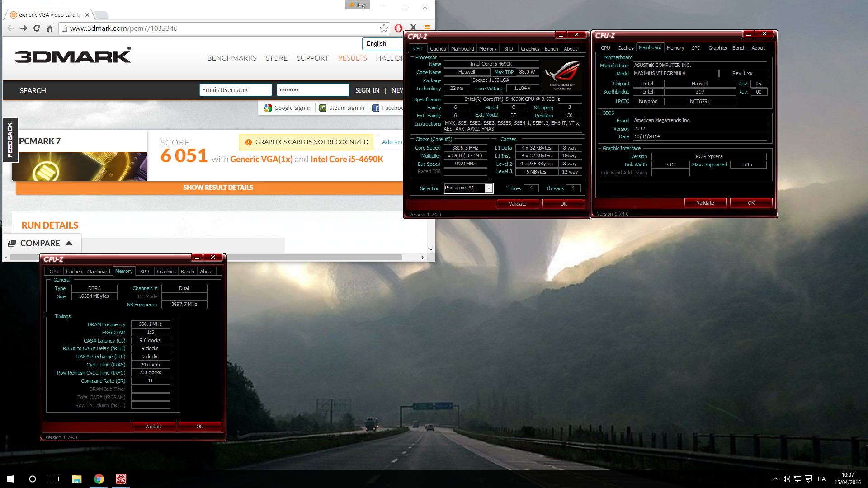Click Steam sign in icon

[323, 108]
